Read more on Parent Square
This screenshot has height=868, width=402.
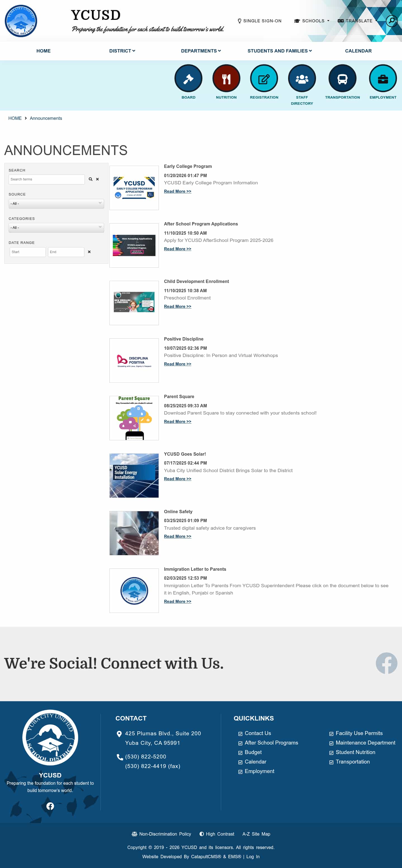point(178,422)
